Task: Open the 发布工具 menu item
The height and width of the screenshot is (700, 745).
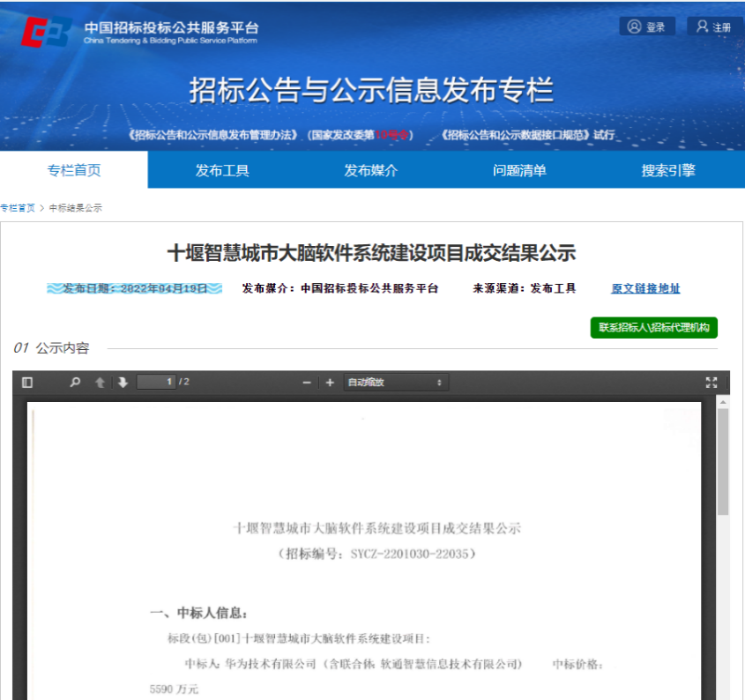Action: (222, 170)
